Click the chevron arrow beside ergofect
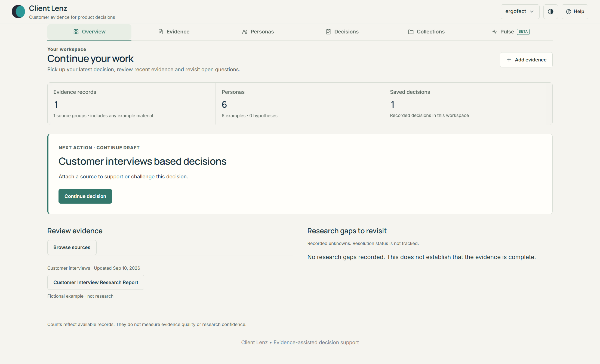The width and height of the screenshot is (600, 364). pos(532,12)
